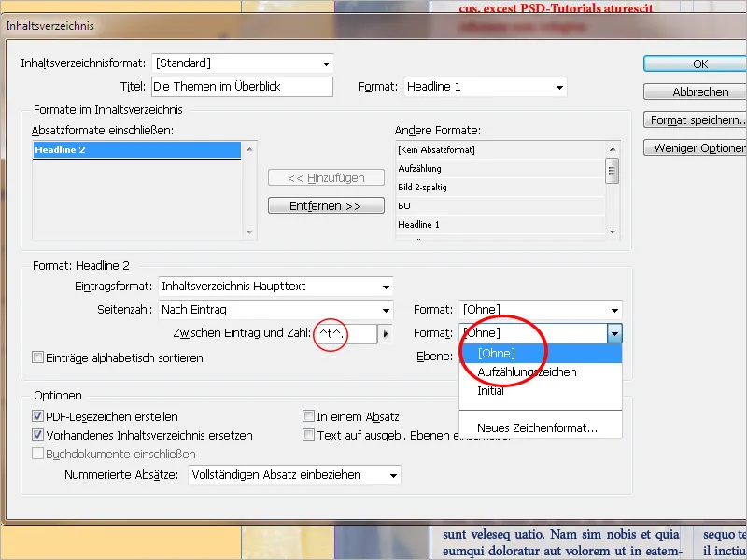Click Format speichern button
This screenshot has width=747, height=560.
[696, 120]
